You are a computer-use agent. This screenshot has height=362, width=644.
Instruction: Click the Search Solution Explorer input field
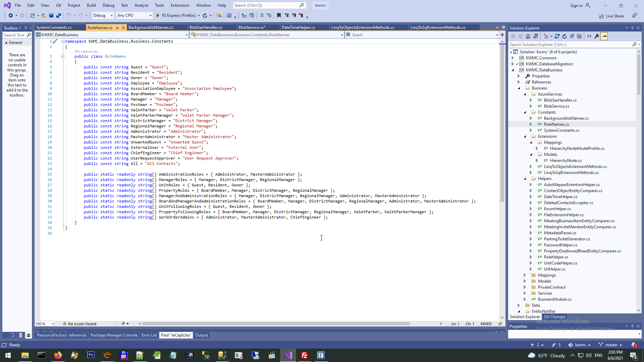pyautogui.click(x=570, y=45)
